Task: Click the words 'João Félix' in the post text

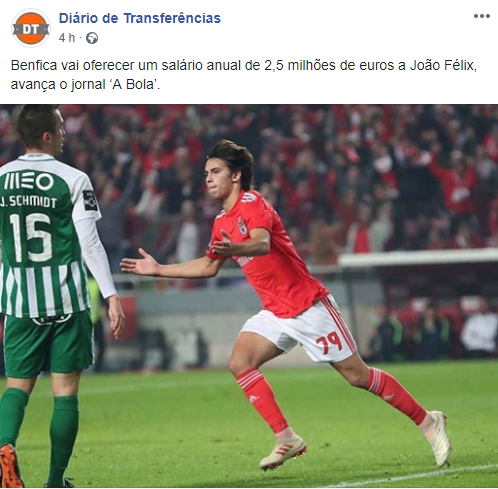Action: click(x=441, y=65)
